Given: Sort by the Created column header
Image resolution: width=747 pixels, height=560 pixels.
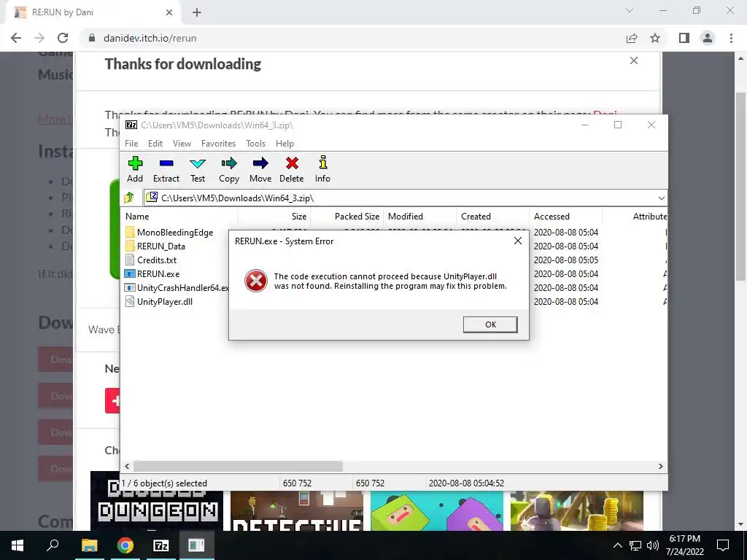Looking at the screenshot, I should click(x=492, y=216).
